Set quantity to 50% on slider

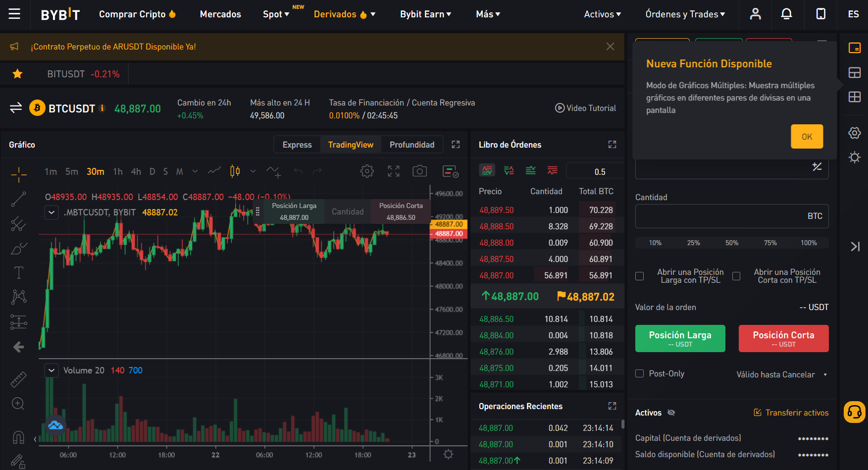[732, 243]
